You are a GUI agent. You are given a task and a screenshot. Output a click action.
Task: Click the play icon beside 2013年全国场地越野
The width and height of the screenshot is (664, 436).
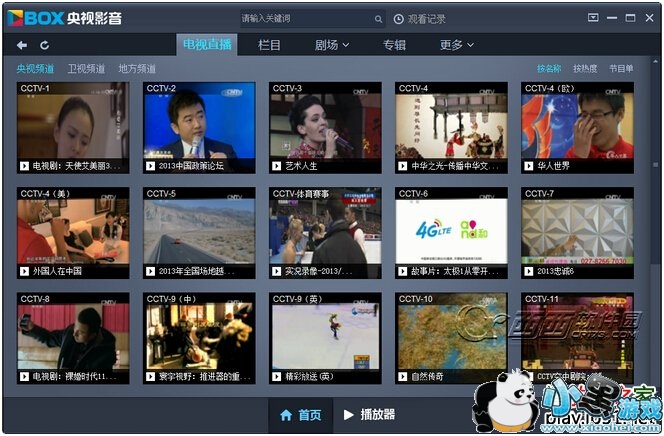150,271
